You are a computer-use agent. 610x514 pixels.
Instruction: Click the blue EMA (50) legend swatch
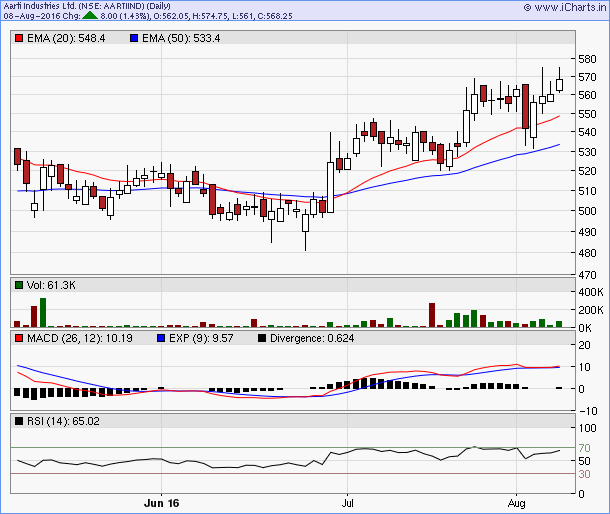pos(134,38)
